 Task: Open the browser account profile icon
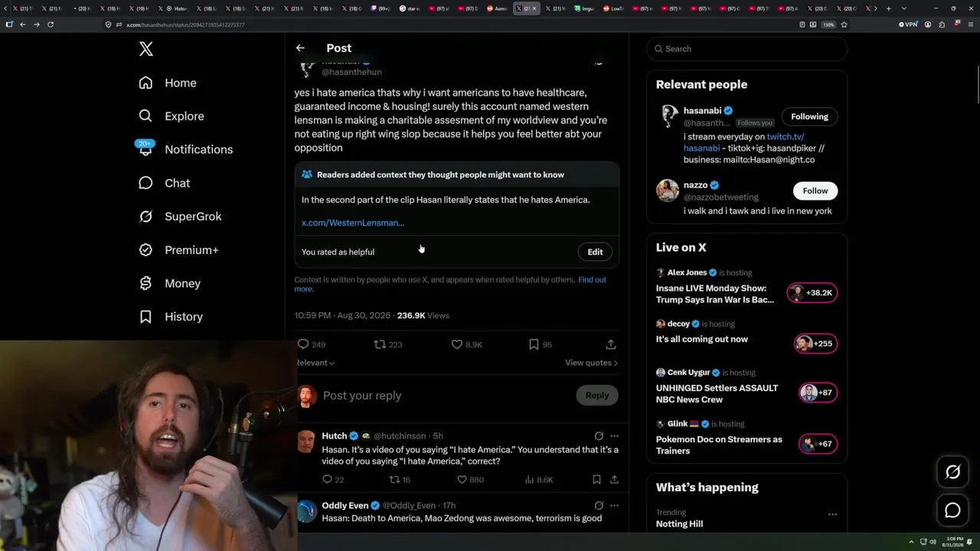point(928,24)
